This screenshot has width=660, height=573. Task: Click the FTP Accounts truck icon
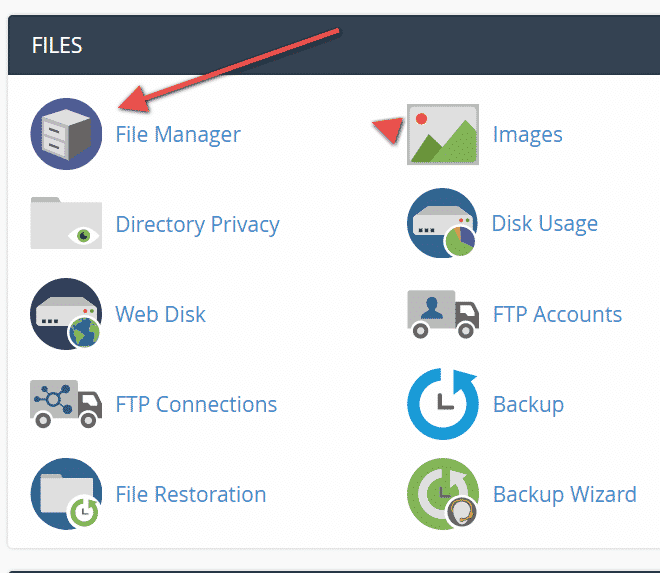[x=443, y=314]
